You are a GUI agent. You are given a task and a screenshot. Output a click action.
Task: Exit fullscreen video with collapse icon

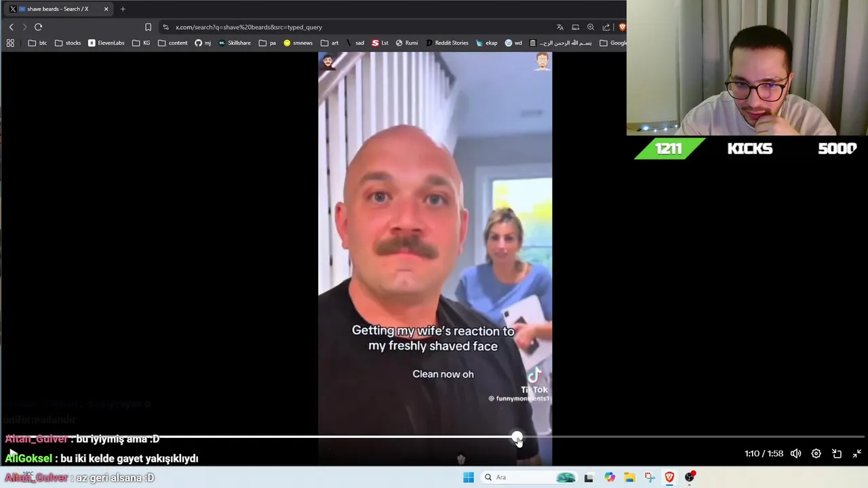tap(857, 453)
